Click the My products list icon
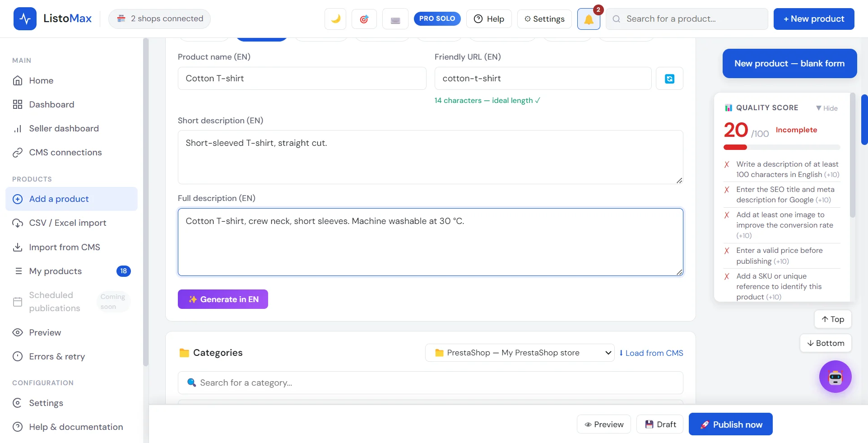The image size is (868, 443). coord(19,271)
